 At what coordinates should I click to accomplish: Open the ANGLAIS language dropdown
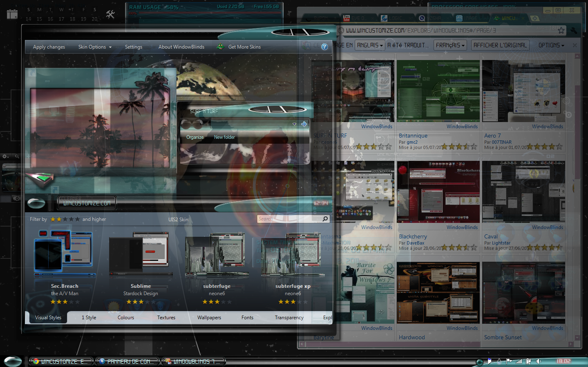pos(370,45)
